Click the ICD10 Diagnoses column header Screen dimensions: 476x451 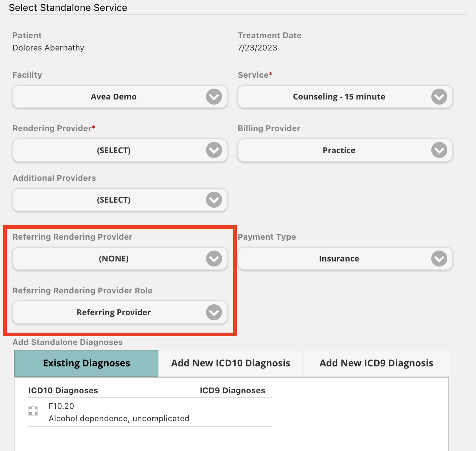[63, 390]
